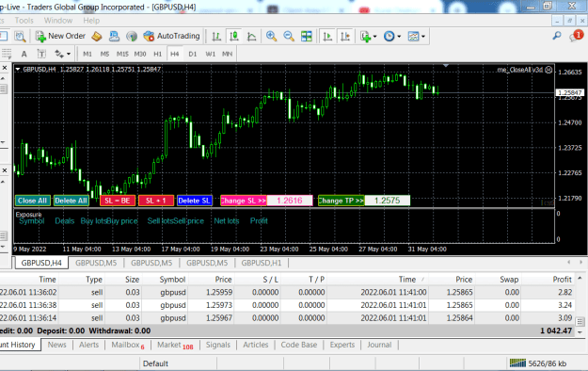Click the SL = BE button
The height and width of the screenshot is (371, 588).
[x=118, y=201]
